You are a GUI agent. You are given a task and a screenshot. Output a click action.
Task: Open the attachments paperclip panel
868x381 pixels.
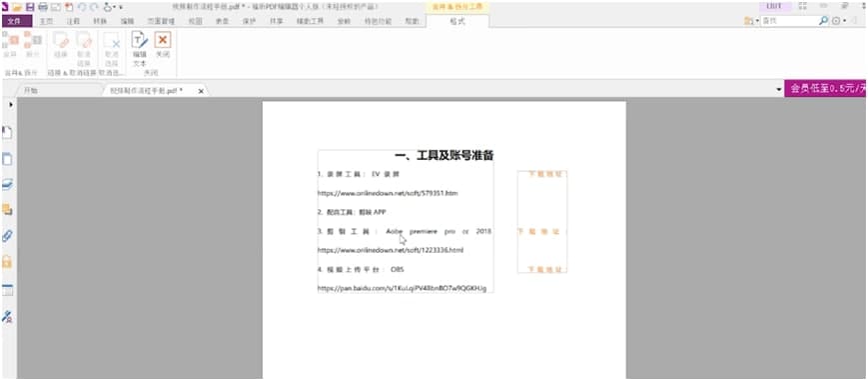click(x=7, y=236)
